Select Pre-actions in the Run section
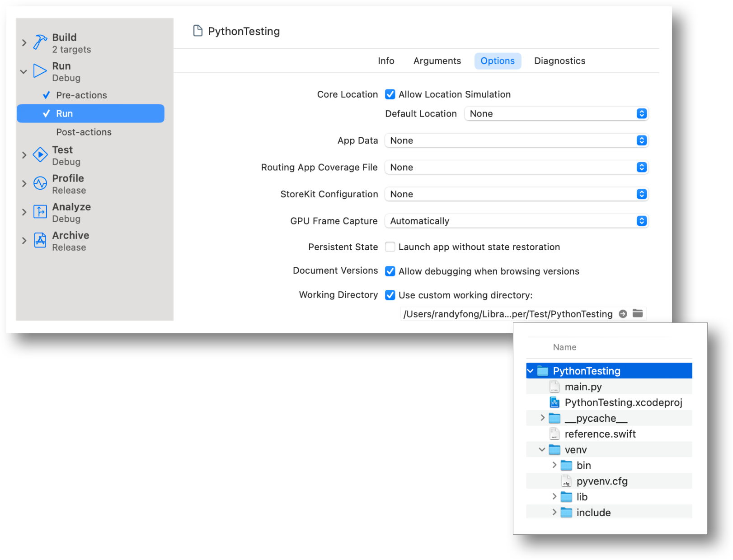 tap(81, 95)
